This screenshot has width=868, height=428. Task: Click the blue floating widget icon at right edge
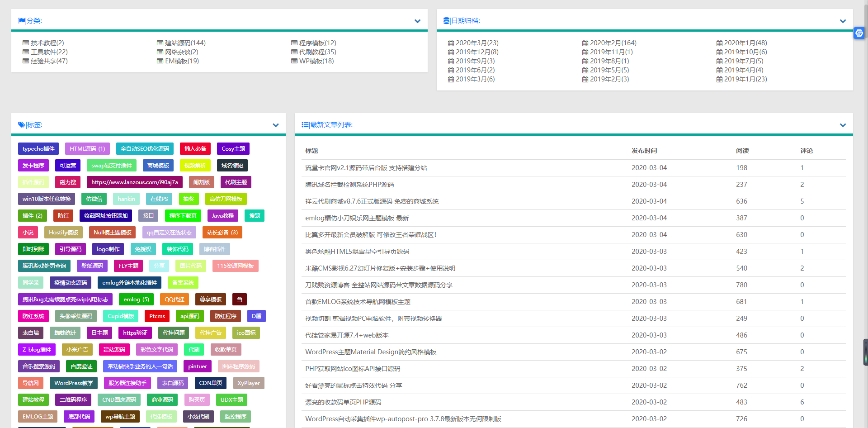859,33
